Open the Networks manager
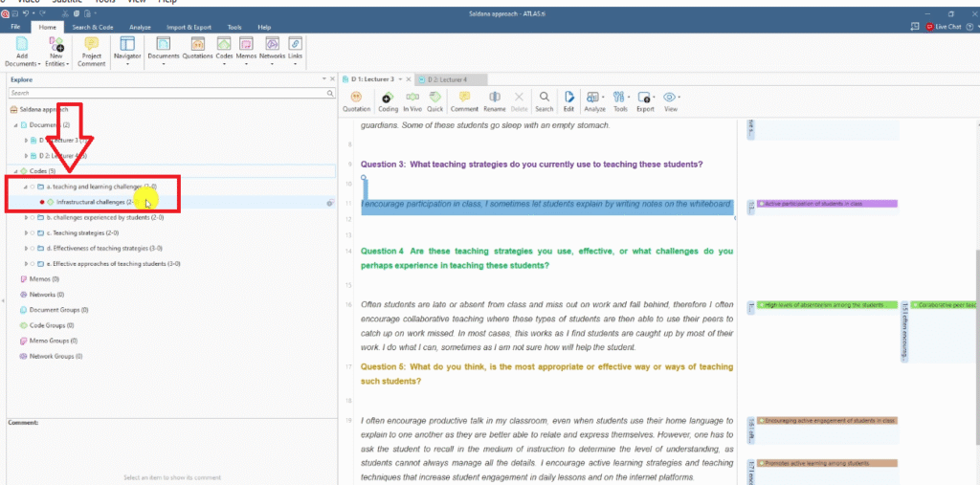 tap(272, 50)
